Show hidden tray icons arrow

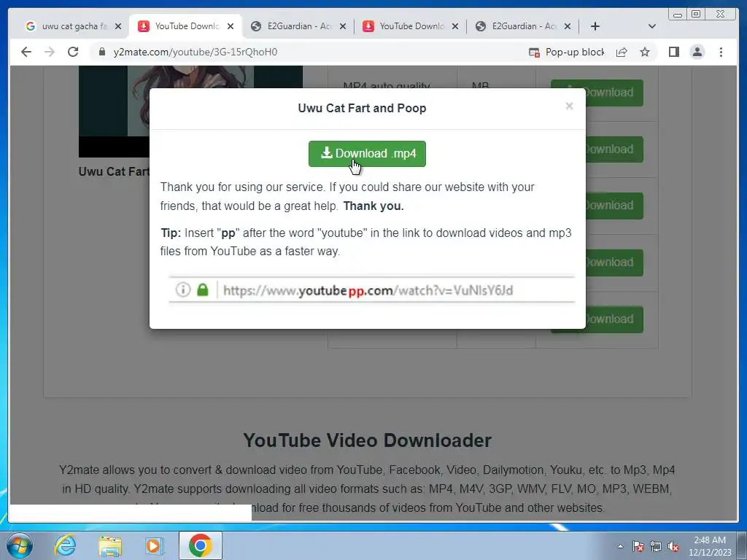click(620, 546)
